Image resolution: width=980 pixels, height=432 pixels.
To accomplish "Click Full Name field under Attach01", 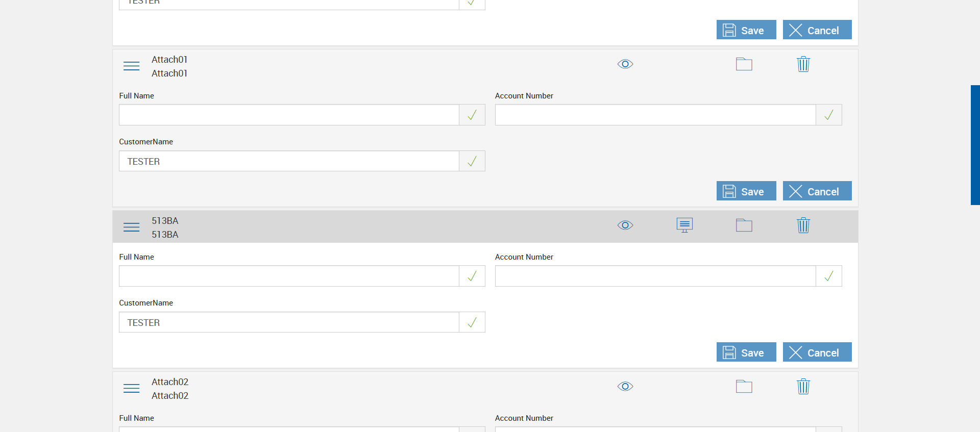I will click(x=289, y=115).
